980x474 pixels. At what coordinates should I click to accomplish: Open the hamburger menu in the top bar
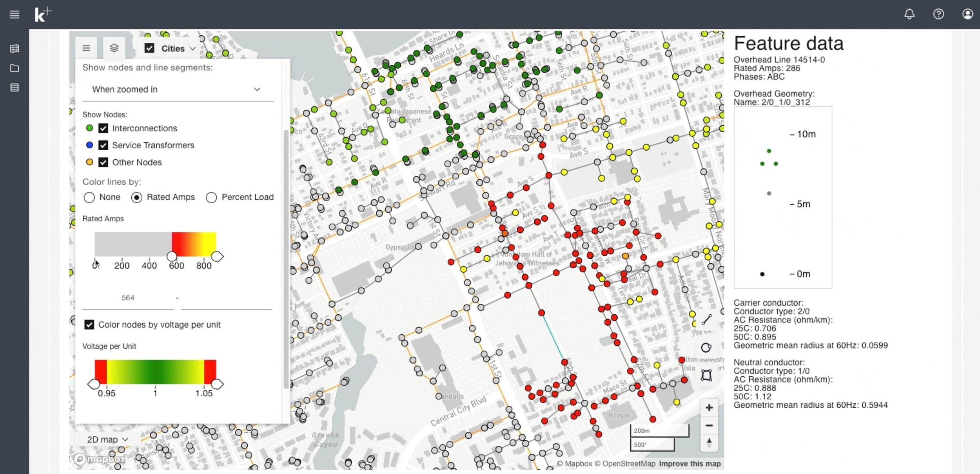(x=15, y=14)
